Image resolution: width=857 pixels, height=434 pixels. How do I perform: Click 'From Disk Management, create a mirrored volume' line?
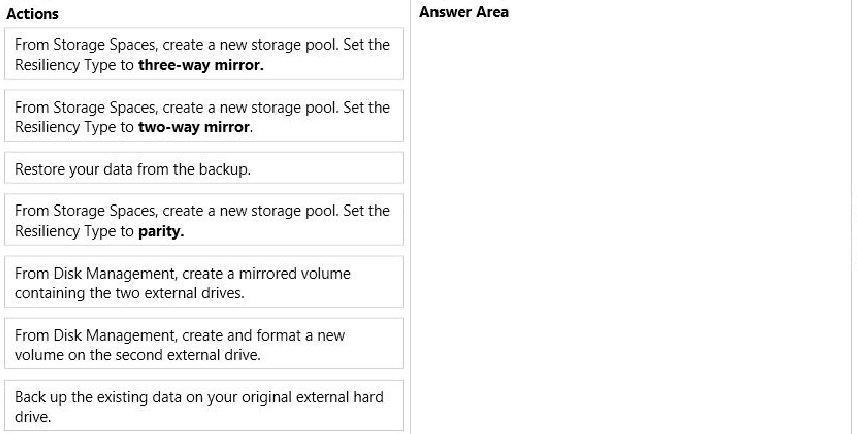pyautogui.click(x=183, y=273)
